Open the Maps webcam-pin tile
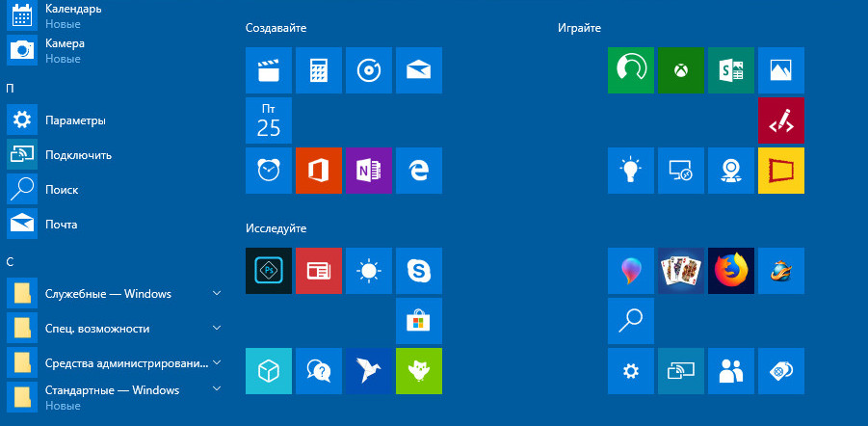This screenshot has width=868, height=426. pos(730,171)
